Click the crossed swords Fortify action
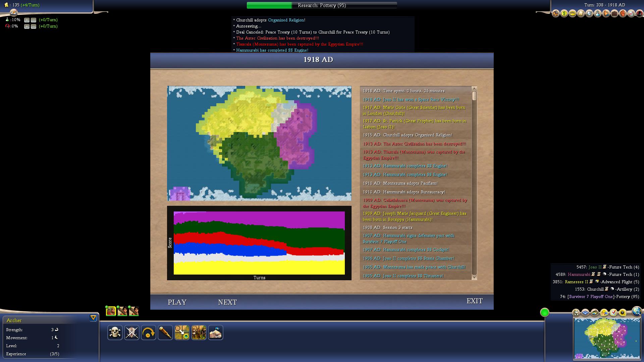The width and height of the screenshot is (644, 362). [x=132, y=333]
